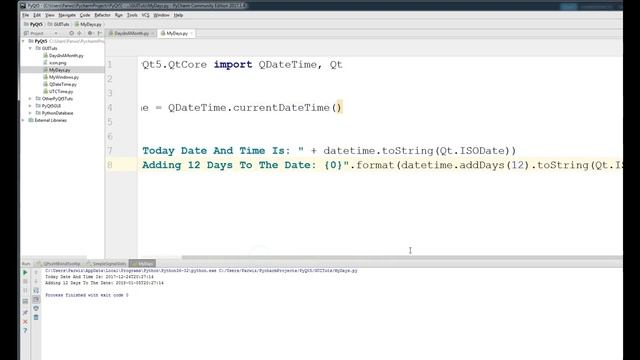This screenshot has width=640, height=360.
Task: Select the MyDays.py editor tab
Action: tap(176, 33)
